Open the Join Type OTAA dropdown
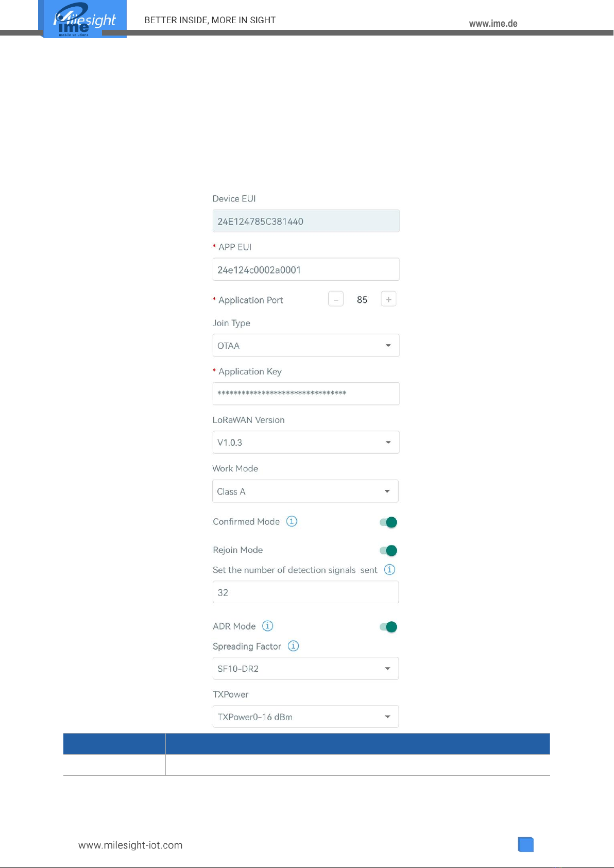This screenshot has width=614, height=868. click(305, 346)
